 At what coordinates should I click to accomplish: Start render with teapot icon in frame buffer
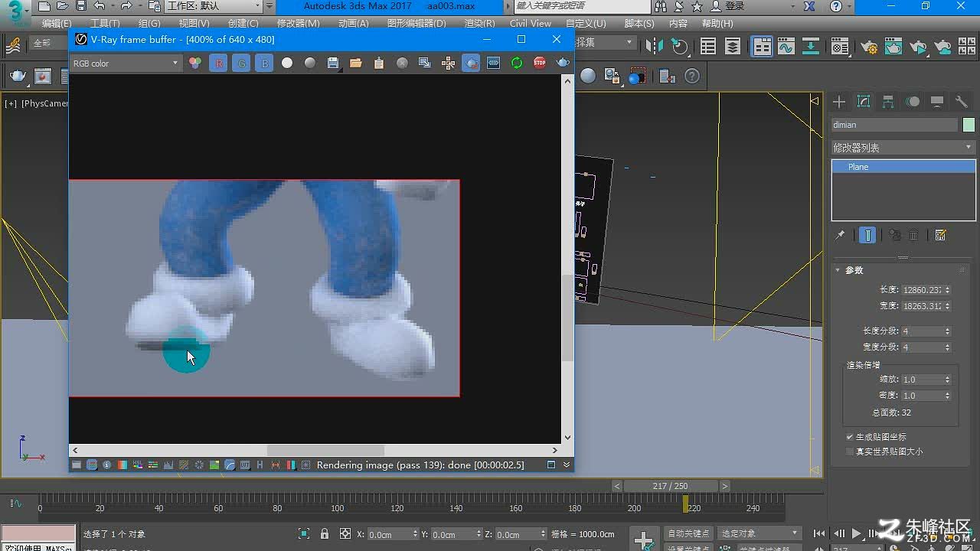[x=563, y=64]
